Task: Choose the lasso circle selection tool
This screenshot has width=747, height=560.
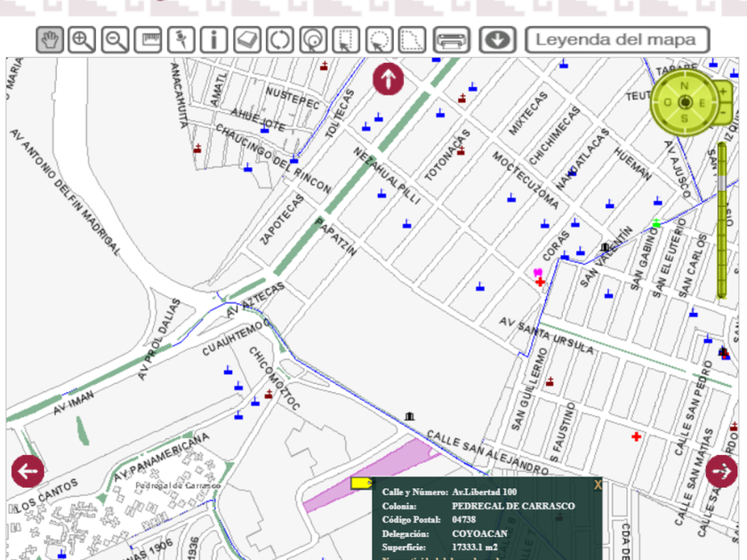Action: click(x=379, y=40)
